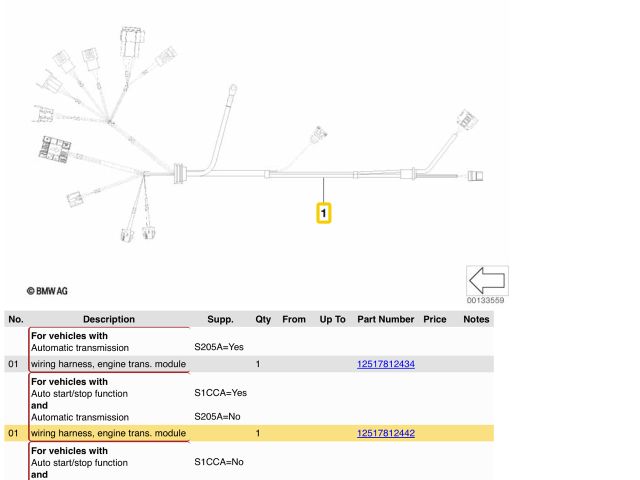Open part number link 12517812434
The height and width of the screenshot is (480, 640).
pyautogui.click(x=385, y=363)
